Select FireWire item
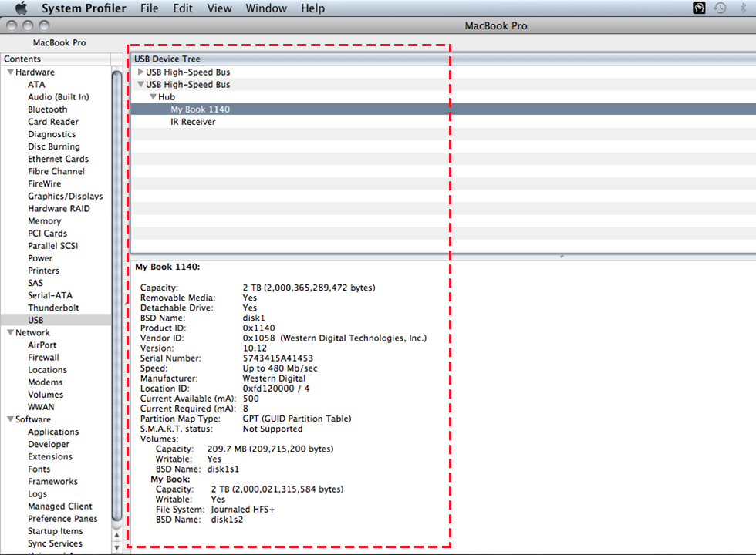Viewport: 756px width, 555px height. pyautogui.click(x=45, y=183)
